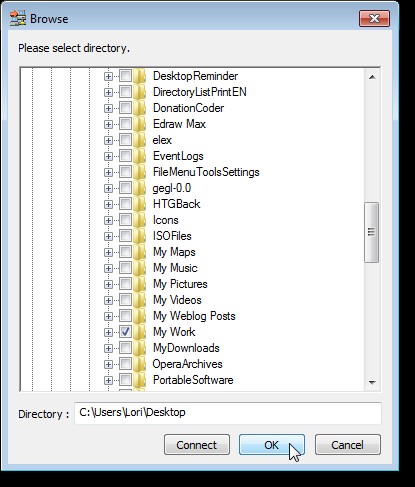Click the Cancel button
This screenshot has height=487, width=415.
(348, 445)
